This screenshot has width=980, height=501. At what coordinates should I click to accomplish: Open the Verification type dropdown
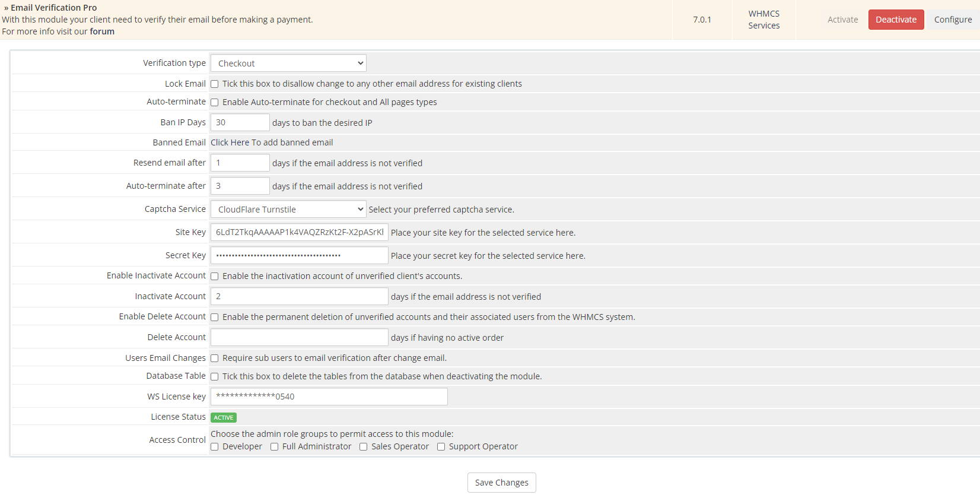click(288, 64)
